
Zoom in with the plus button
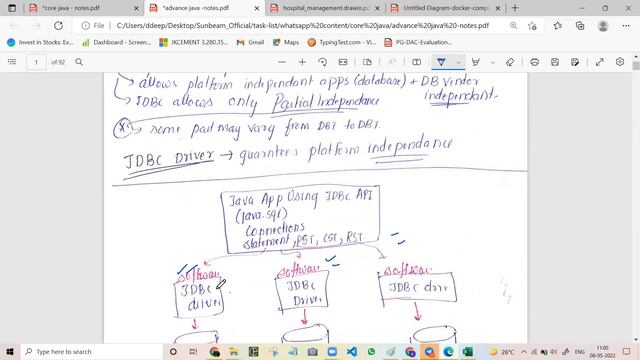[x=302, y=62]
